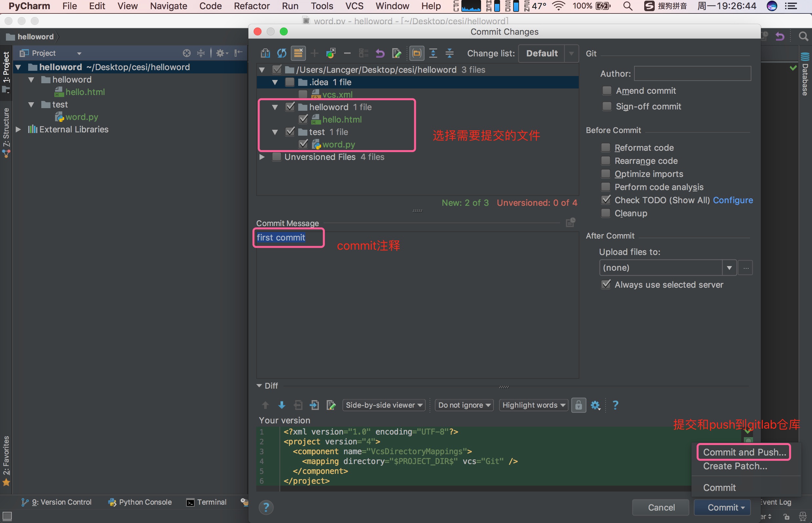Click the purple undo icon in PyCharm main toolbar

(780, 36)
